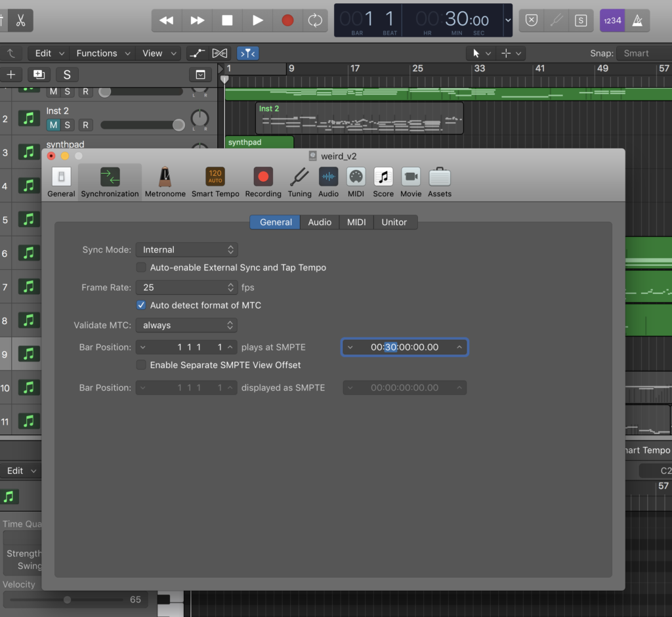
Task: Toggle global Solo S button in track header
Action: [67, 75]
